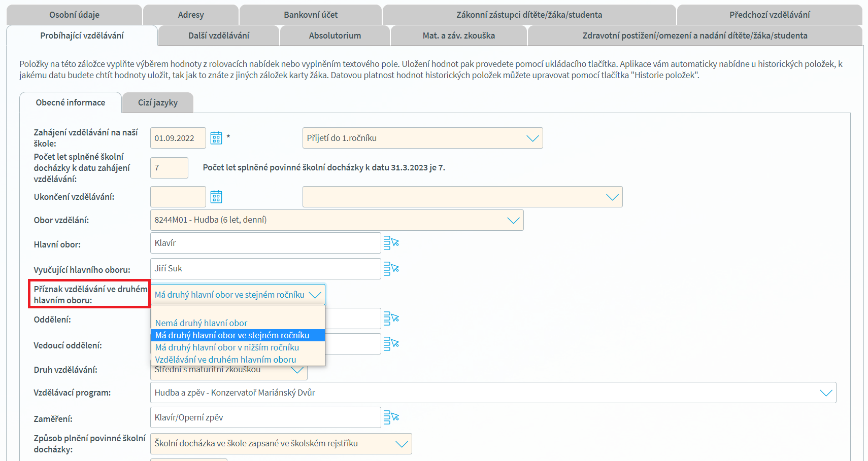Viewport: 868px width, 461px height.
Task: Open selection list icon beside Vedoucí oddělení
Action: 391,344
